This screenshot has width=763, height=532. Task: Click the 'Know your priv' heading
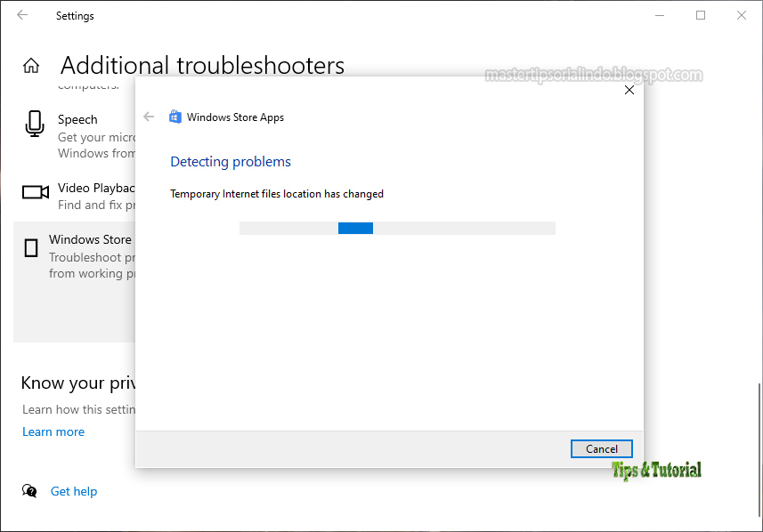tap(78, 383)
